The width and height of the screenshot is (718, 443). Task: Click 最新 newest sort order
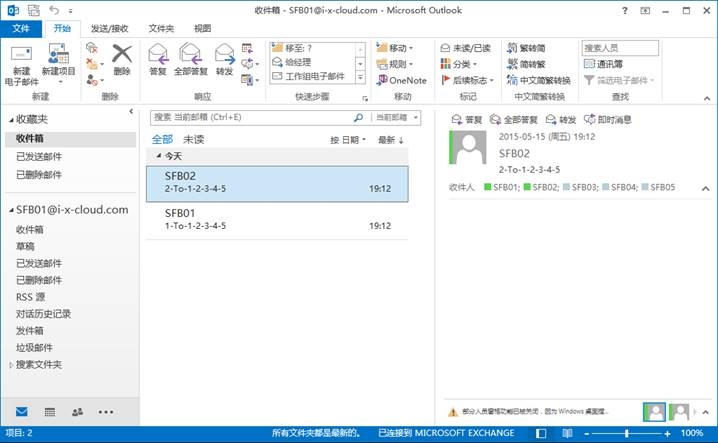391,140
